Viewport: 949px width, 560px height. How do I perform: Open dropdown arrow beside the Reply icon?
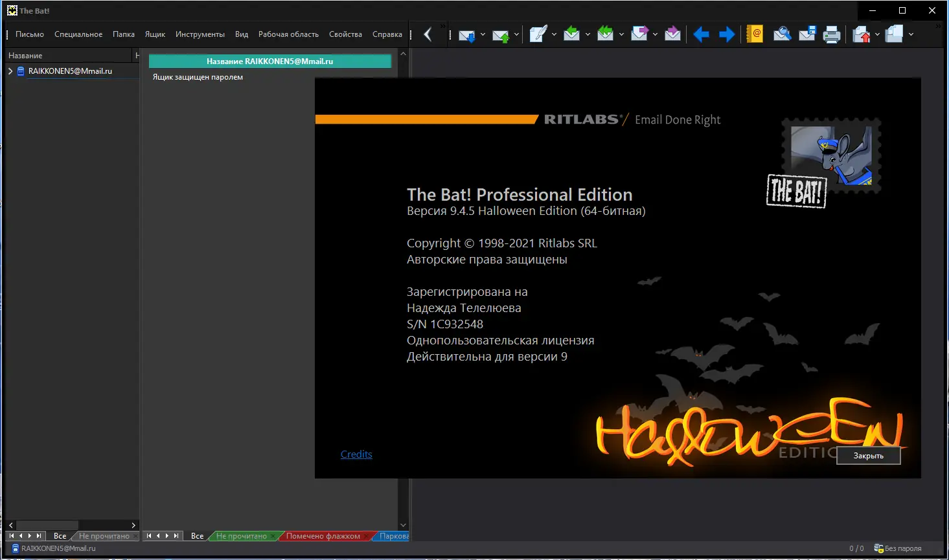(x=588, y=34)
